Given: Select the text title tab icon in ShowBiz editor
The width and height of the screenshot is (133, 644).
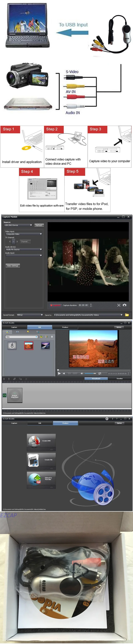Looking at the screenshot, I should tap(38, 332).
